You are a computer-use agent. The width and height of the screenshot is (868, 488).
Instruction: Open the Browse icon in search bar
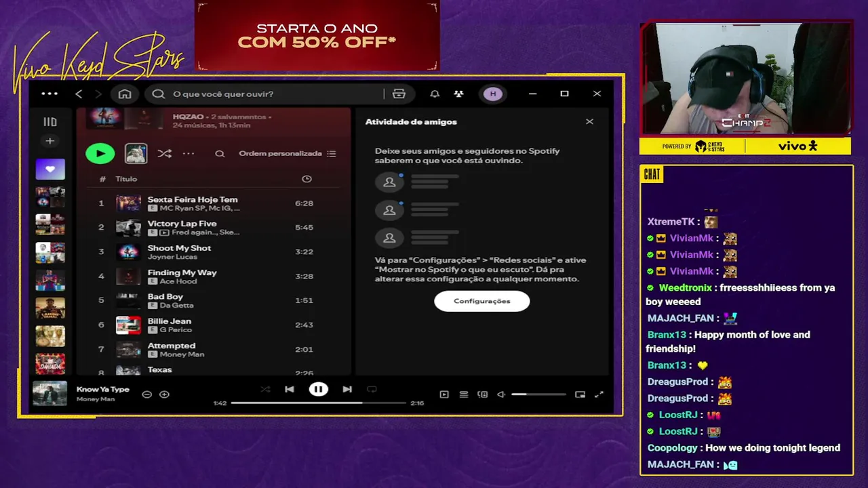pyautogui.click(x=399, y=94)
